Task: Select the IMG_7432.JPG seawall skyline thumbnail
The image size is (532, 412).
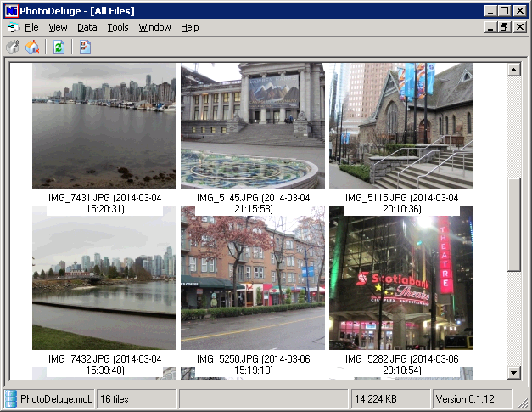Action: 104,278
